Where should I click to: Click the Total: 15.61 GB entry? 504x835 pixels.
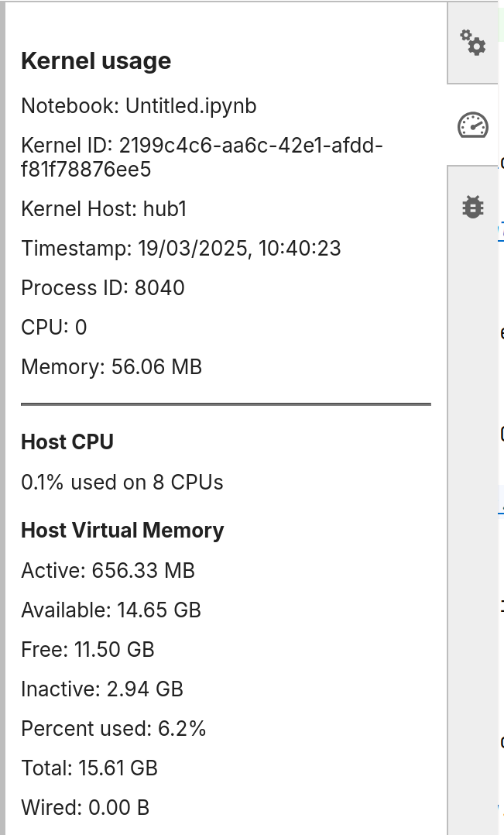[x=89, y=768]
